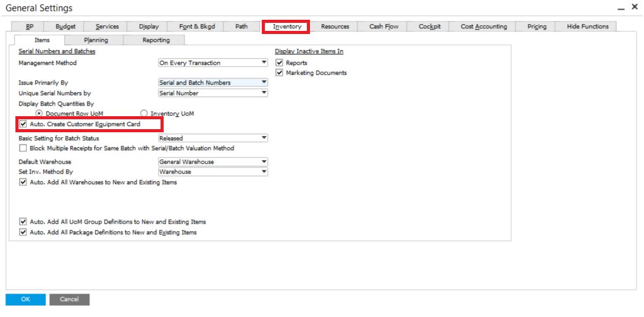Viewport: 644px width, 317px height.
Task: Select the Inventory UoM radio button
Action: tap(144, 114)
